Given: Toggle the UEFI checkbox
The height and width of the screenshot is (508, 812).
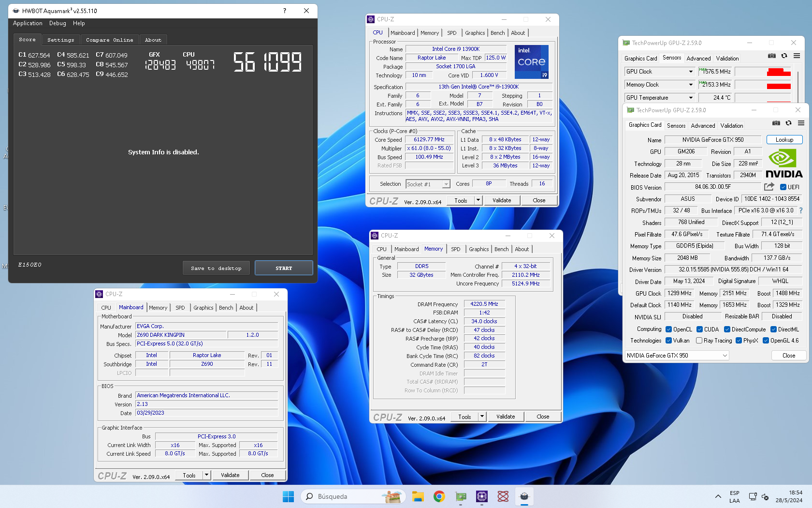Looking at the screenshot, I should click(783, 187).
